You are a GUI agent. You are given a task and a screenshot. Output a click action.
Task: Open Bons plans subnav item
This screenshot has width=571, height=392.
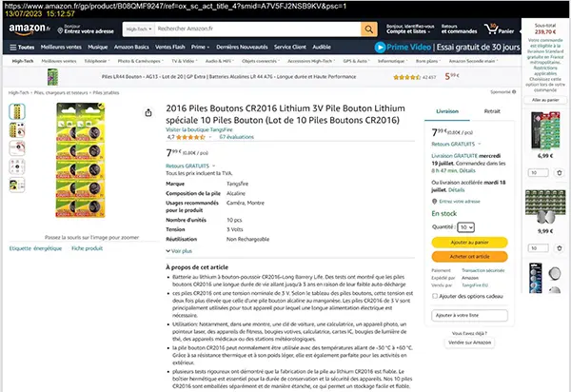tap(427, 61)
